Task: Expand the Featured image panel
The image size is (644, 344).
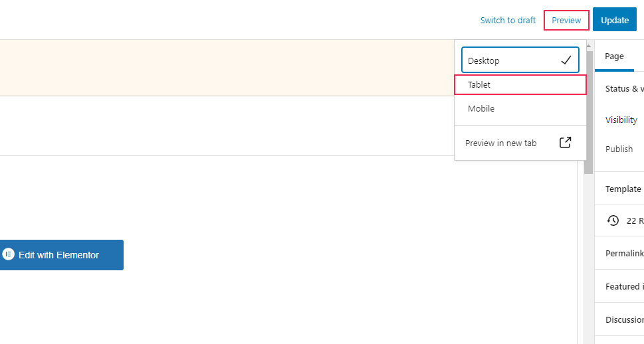Action: click(x=624, y=286)
